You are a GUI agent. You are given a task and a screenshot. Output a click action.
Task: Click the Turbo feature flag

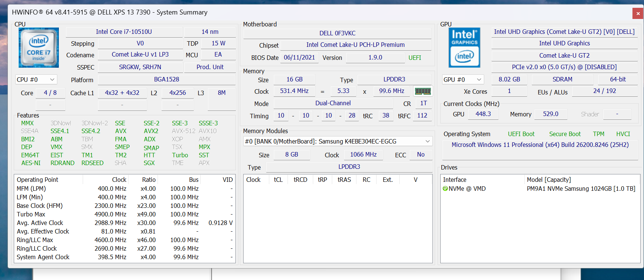pos(180,155)
